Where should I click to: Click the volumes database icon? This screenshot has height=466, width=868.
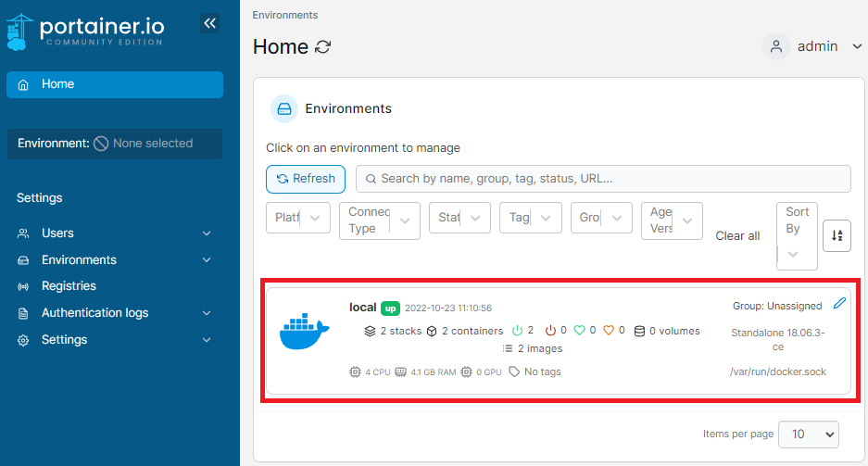point(639,331)
